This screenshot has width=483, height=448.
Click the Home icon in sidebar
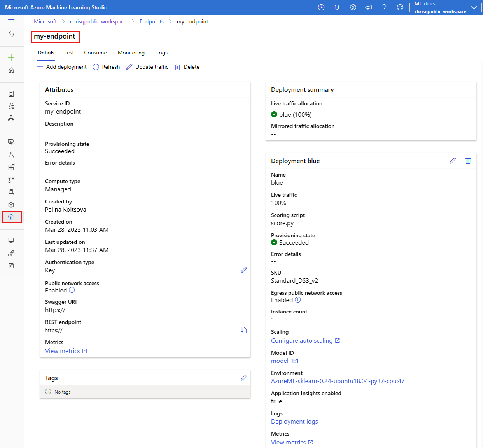[x=11, y=70]
